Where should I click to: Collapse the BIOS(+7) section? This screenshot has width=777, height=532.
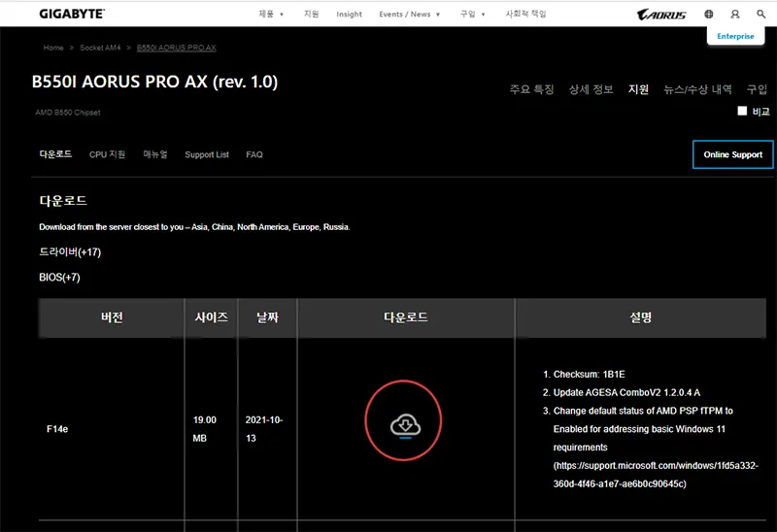point(59,278)
